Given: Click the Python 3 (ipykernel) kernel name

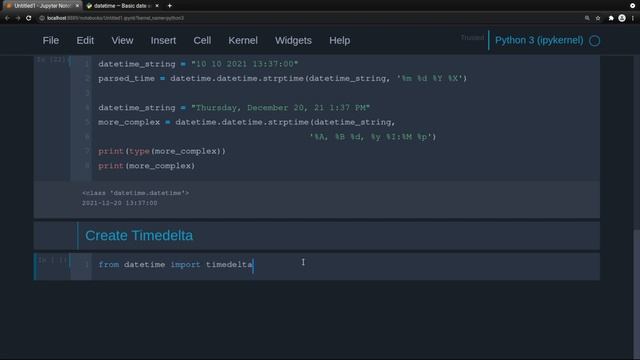Looking at the screenshot, I should 539,40.
